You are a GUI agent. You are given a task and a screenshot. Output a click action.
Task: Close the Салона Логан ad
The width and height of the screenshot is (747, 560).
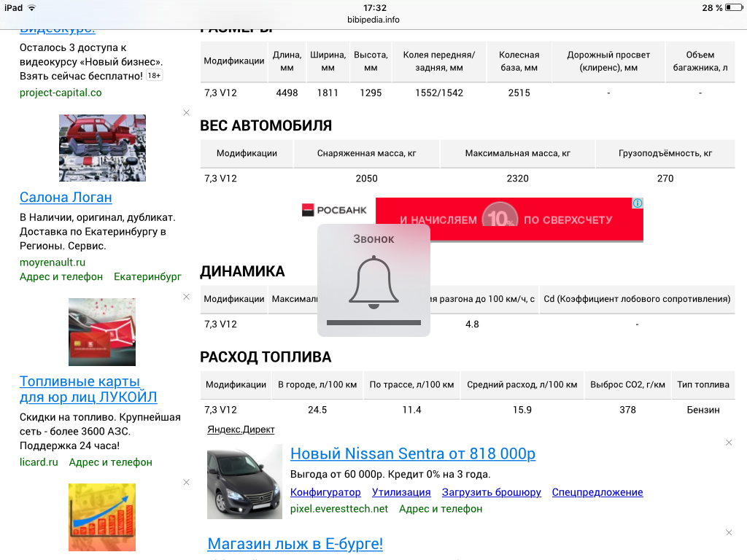[186, 113]
